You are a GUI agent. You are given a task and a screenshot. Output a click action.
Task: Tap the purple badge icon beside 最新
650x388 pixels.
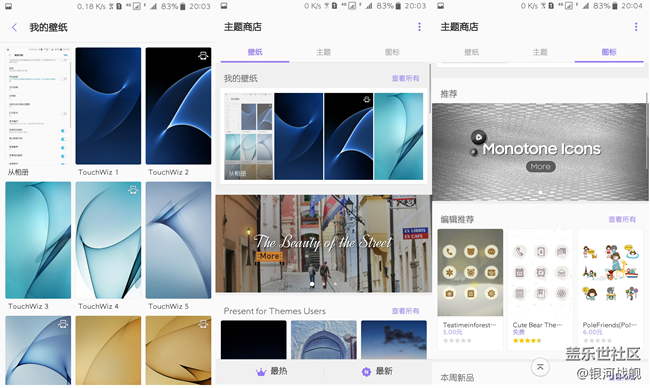tap(366, 372)
